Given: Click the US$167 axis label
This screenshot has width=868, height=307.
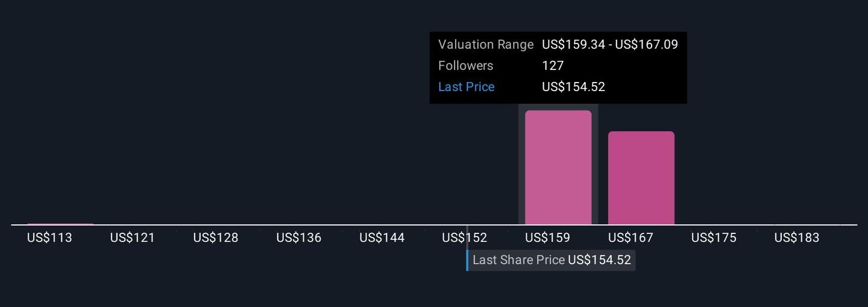Looking at the screenshot, I should pos(631,238).
